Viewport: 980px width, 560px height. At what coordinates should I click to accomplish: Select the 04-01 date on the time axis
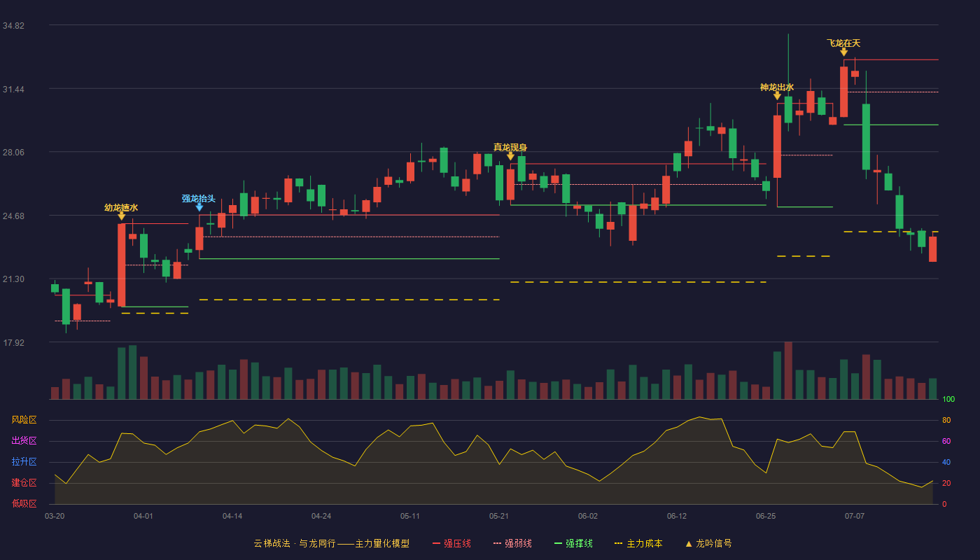pyautogui.click(x=143, y=516)
